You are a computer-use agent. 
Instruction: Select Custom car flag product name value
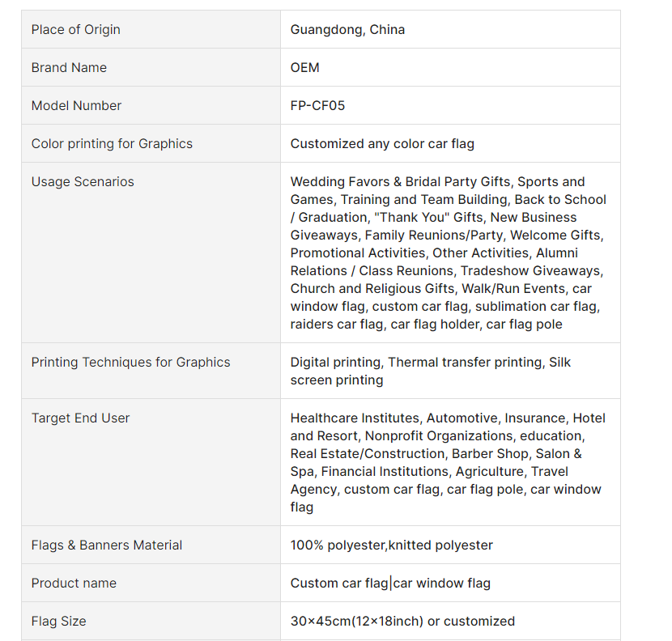coord(390,584)
